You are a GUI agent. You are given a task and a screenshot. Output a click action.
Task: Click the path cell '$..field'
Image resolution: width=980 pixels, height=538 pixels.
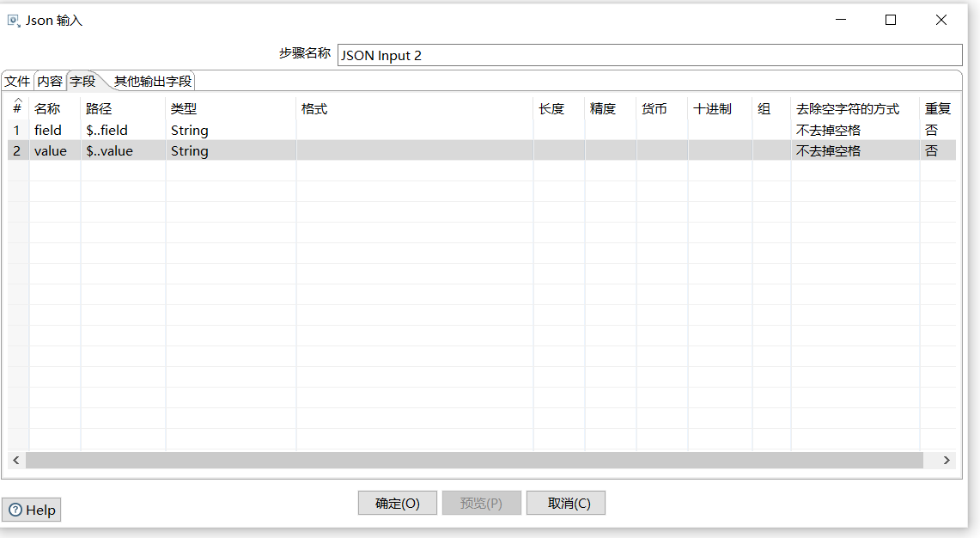tap(123, 130)
